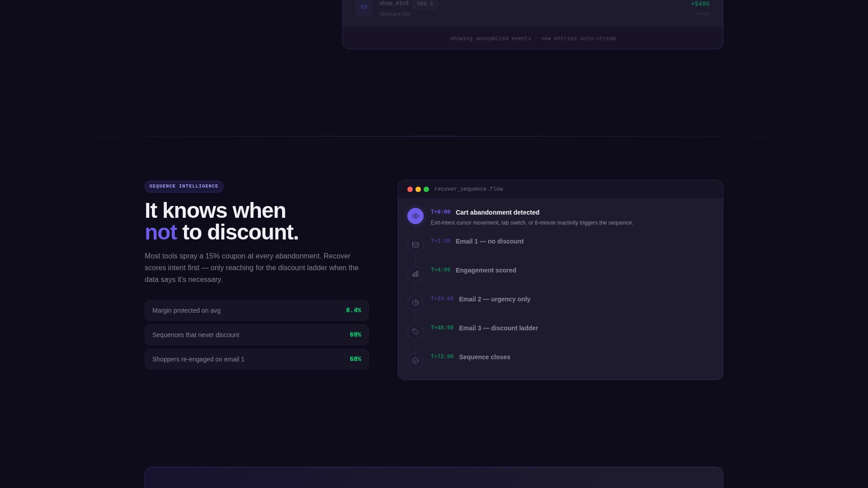The height and width of the screenshot is (488, 868).
Task: Click the recover_sequence.flow filename
Action: pos(468,189)
